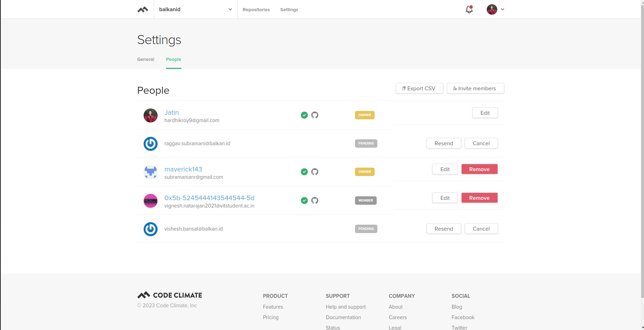Resend invite to vishesh.bansal@balkan.id

[x=443, y=229]
